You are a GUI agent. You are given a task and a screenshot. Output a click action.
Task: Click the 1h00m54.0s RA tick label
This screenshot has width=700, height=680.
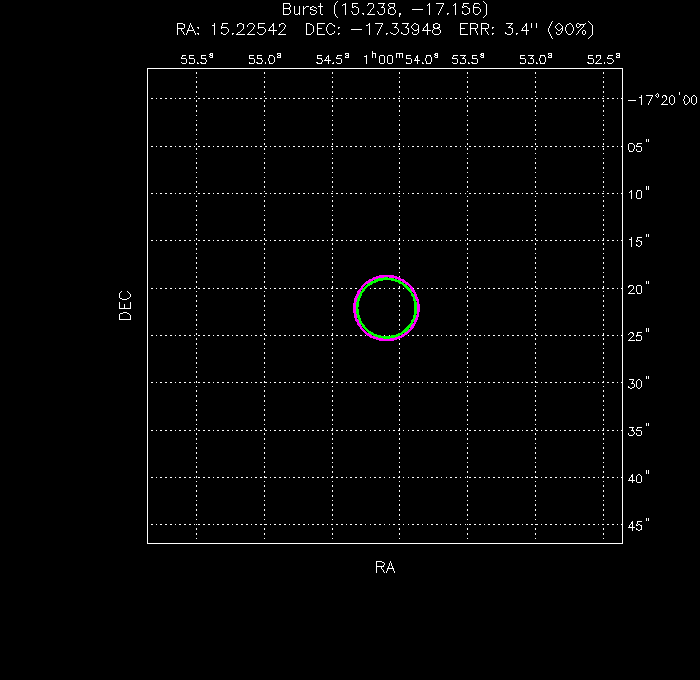click(400, 59)
